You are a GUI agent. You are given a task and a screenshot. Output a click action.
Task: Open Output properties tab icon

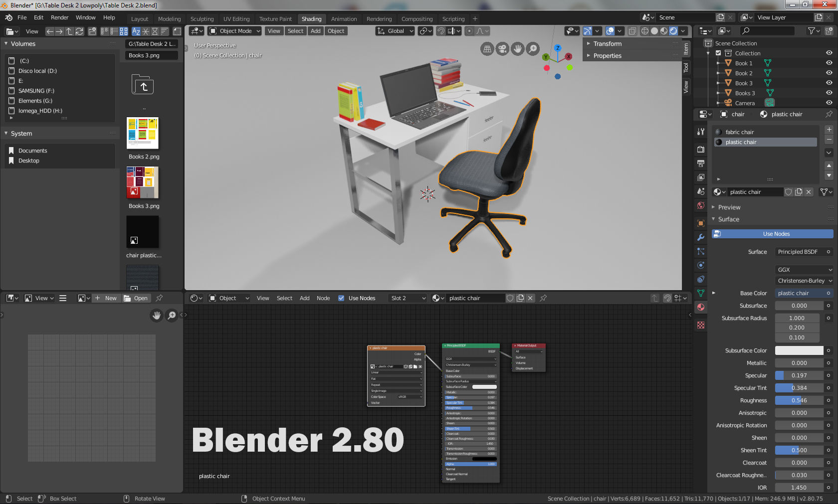701,163
